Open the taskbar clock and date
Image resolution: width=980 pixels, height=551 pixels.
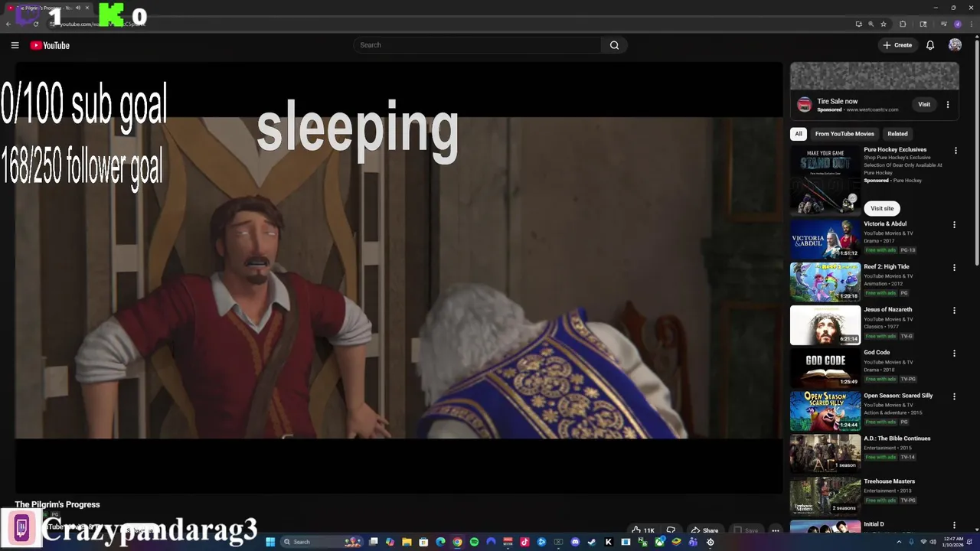[x=953, y=542]
